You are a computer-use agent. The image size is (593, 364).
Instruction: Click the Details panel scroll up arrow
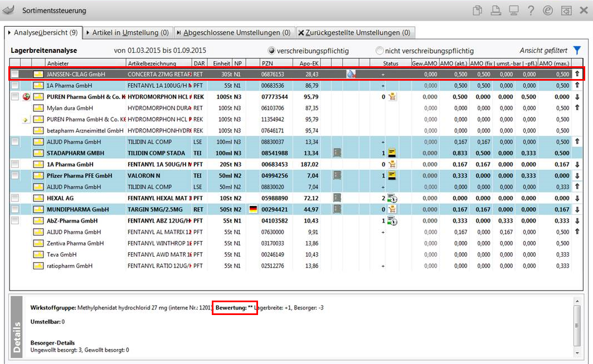[577, 301]
